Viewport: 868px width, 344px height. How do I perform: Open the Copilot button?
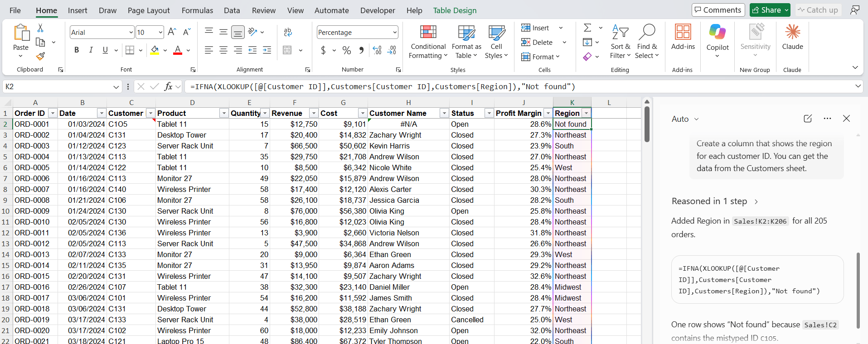point(718,41)
